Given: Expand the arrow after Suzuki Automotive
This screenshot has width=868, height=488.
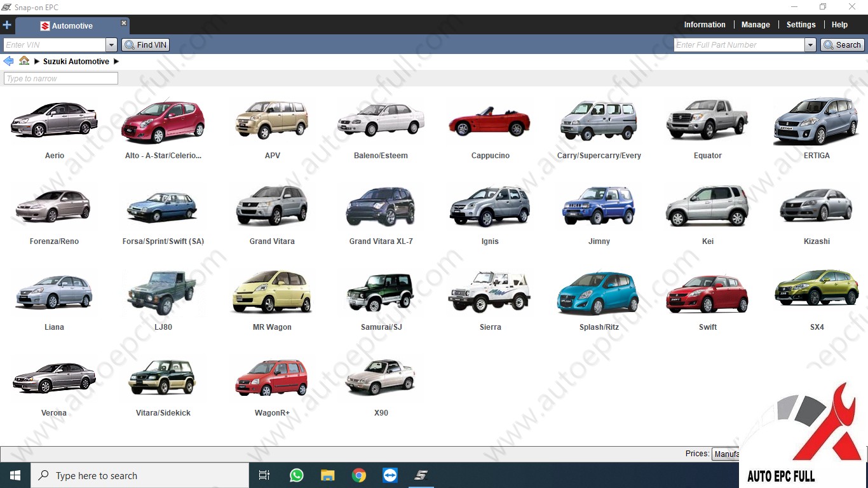Looking at the screenshot, I should 116,62.
